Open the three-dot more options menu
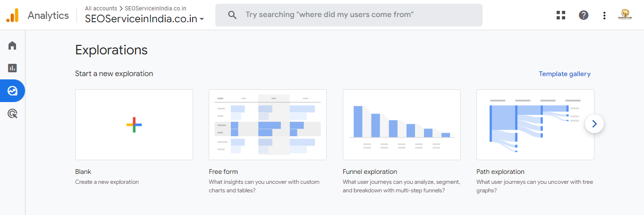Image resolution: width=644 pixels, height=215 pixels. coord(604,15)
